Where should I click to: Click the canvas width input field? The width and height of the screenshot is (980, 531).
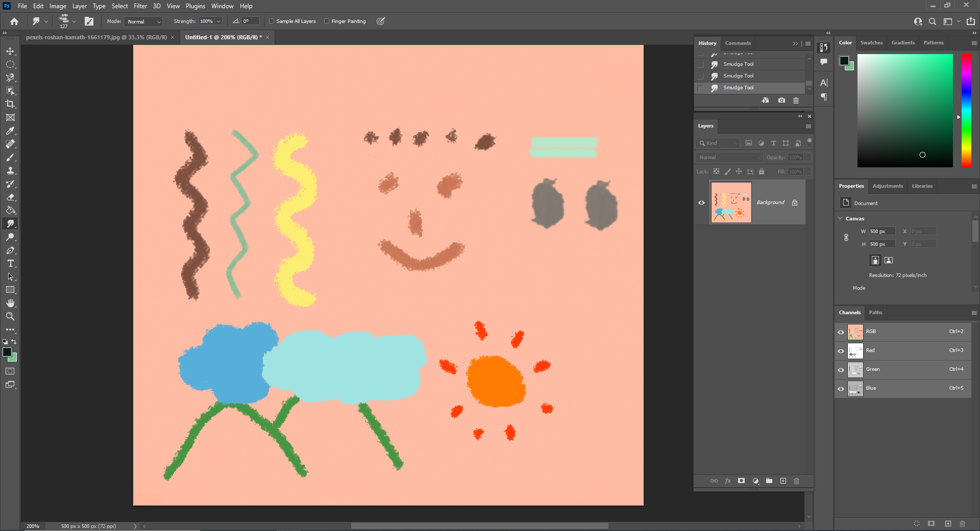pos(882,232)
